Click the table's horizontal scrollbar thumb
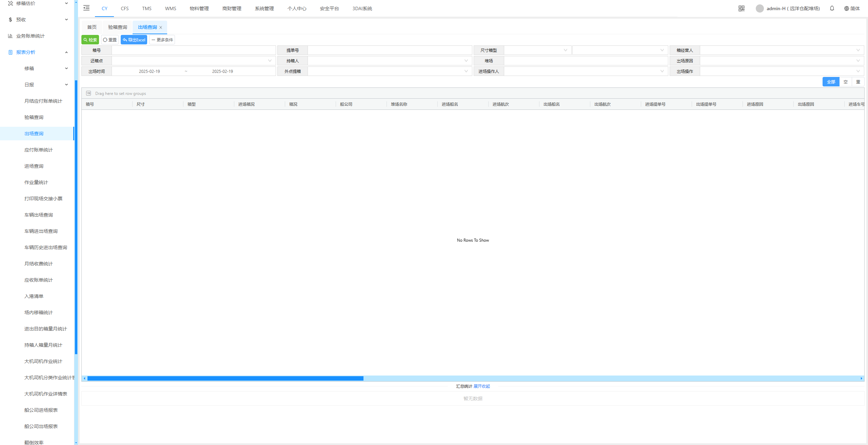Viewport: 868px width, 445px height. pos(225,378)
